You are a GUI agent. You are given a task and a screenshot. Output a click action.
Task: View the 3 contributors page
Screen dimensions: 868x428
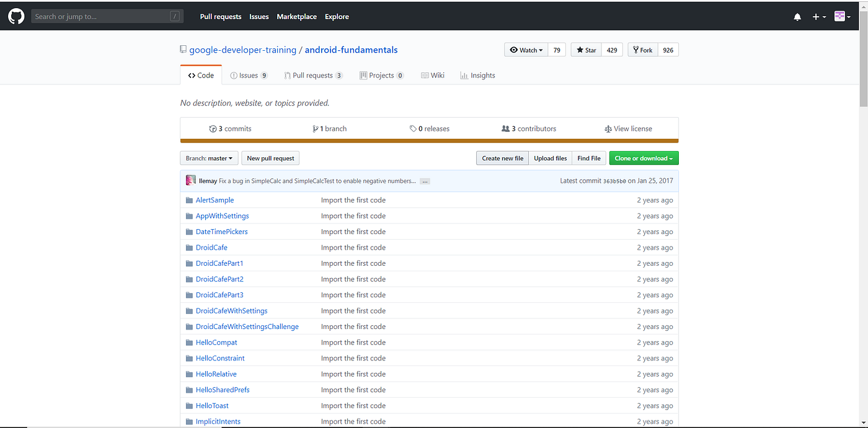[529, 129]
